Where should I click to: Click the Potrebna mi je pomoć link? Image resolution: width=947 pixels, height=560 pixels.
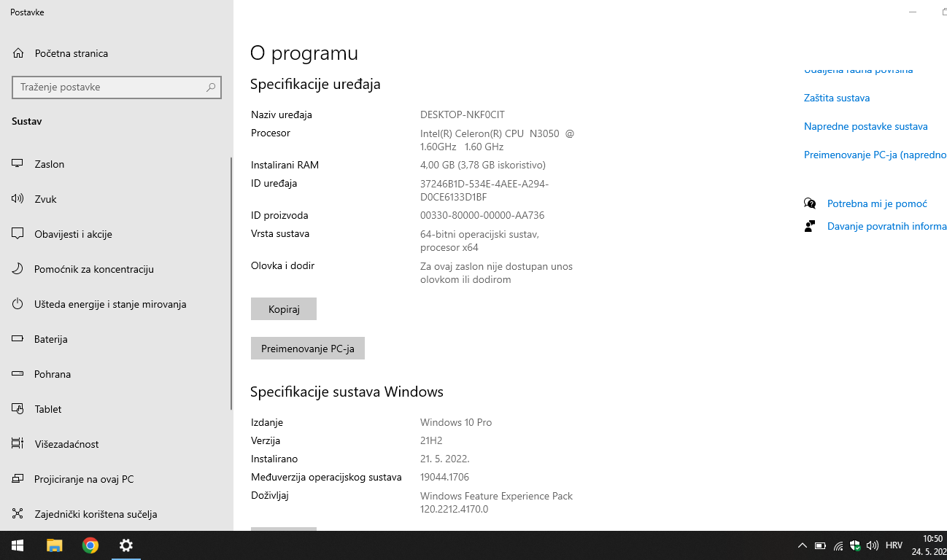pyautogui.click(x=877, y=204)
